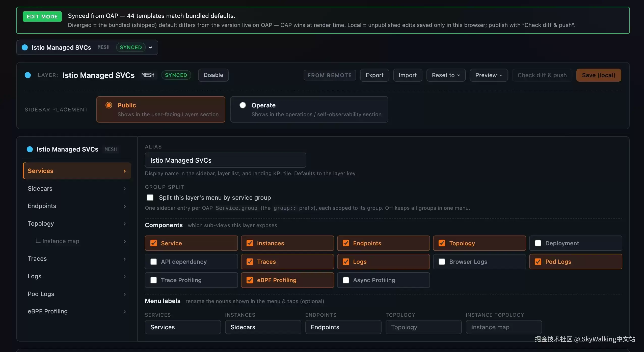Click the EDIT MODE badge

[42, 17]
